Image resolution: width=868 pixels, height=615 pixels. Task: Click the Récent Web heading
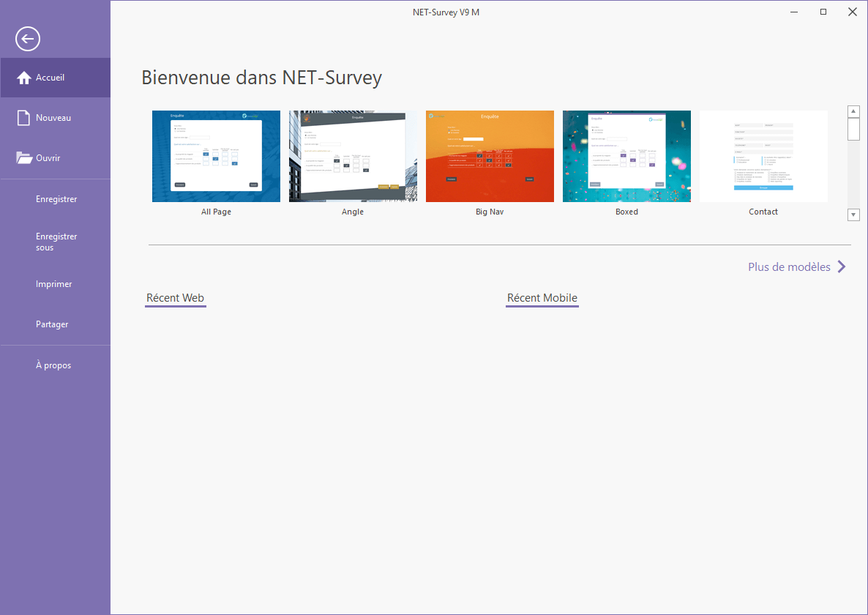[175, 298]
